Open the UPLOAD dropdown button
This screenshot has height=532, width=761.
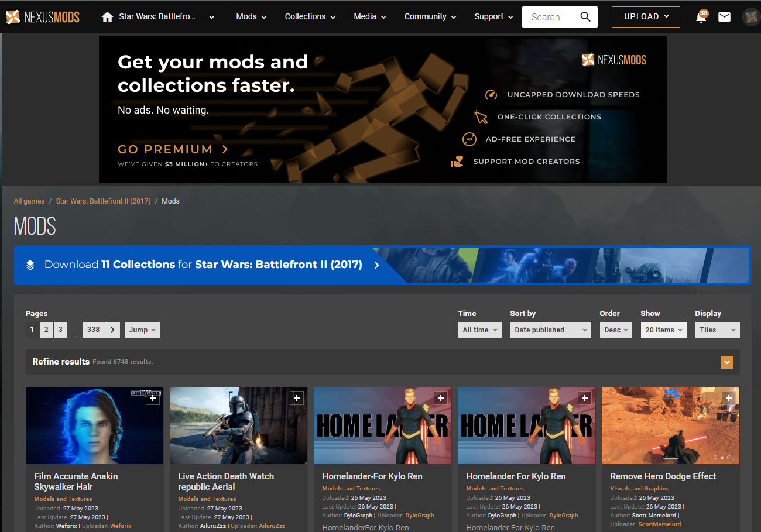(x=646, y=17)
